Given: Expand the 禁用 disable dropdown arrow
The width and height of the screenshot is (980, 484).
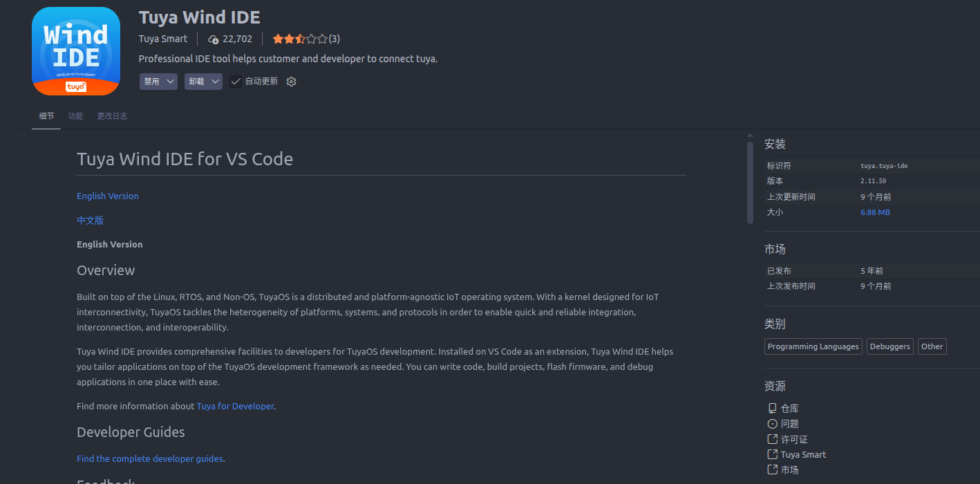Looking at the screenshot, I should pos(171,82).
